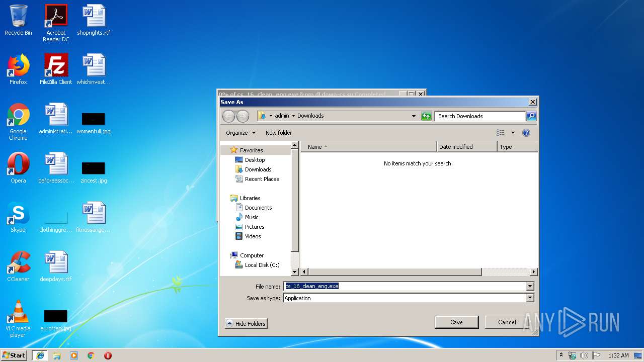Click the Forward arrow in Save As

coord(243,116)
